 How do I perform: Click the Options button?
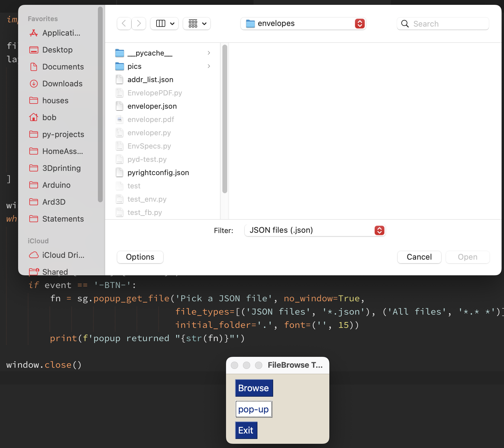140,257
